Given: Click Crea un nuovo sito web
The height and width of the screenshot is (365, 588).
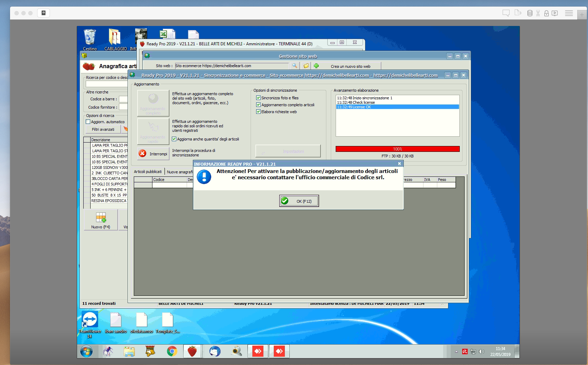Looking at the screenshot, I should [x=351, y=66].
